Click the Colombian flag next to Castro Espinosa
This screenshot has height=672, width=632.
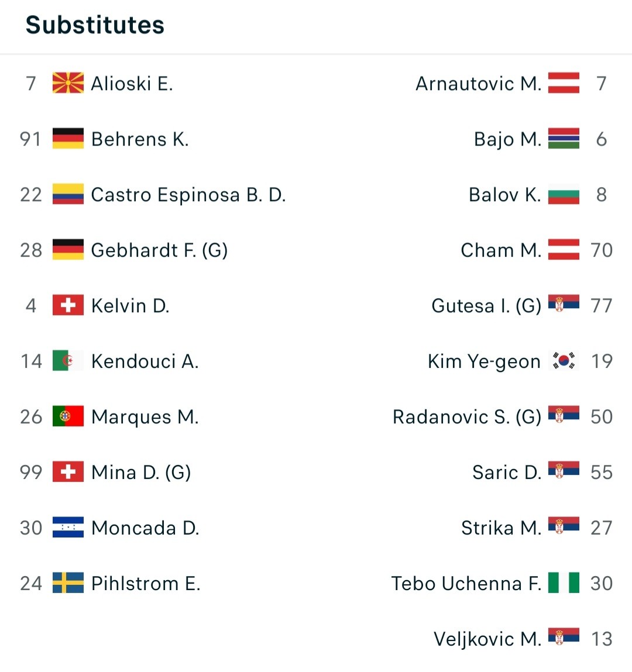[68, 194]
